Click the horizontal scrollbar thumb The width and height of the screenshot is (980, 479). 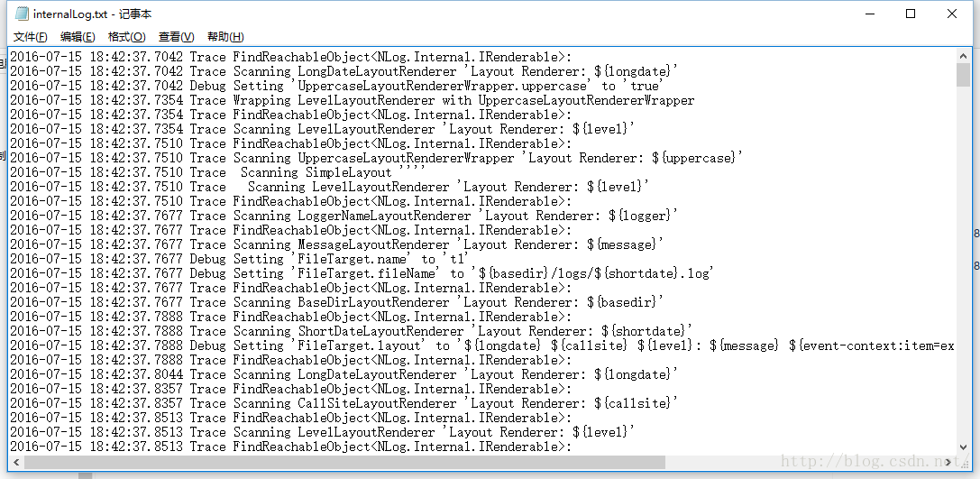point(343,462)
